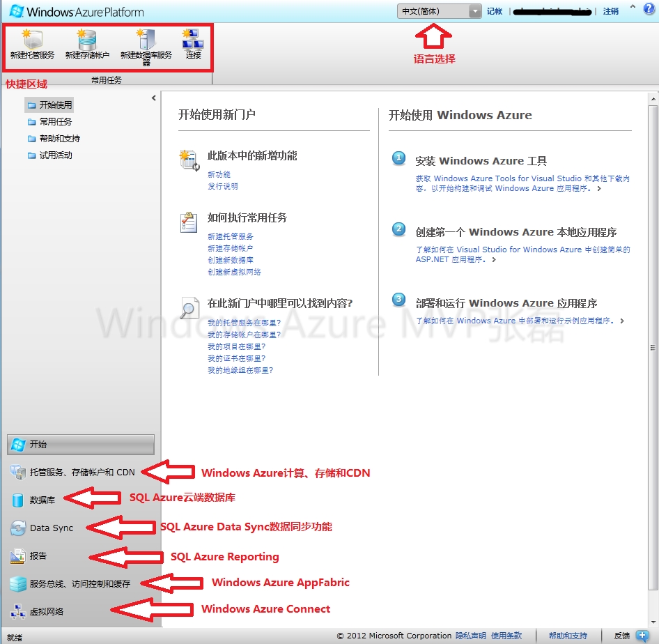Click 托管服务、存储帐户和 CDN section button

82,472
